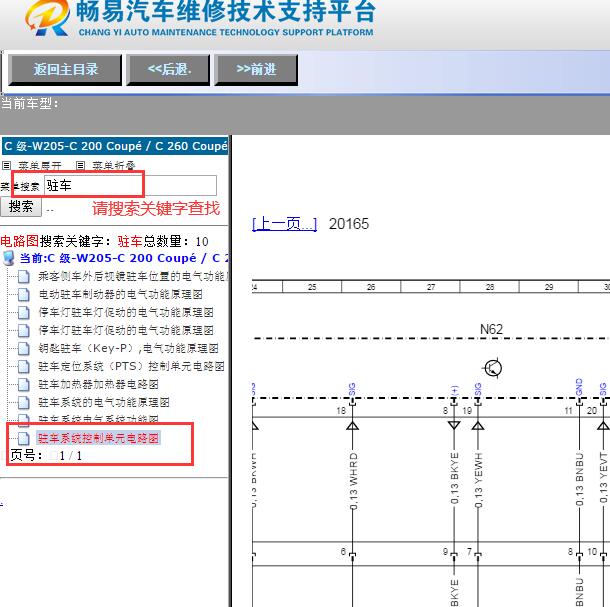This screenshot has height=607, width=610.
Task: Click lower pin number 9 on BKYE wire
Action: [445, 551]
